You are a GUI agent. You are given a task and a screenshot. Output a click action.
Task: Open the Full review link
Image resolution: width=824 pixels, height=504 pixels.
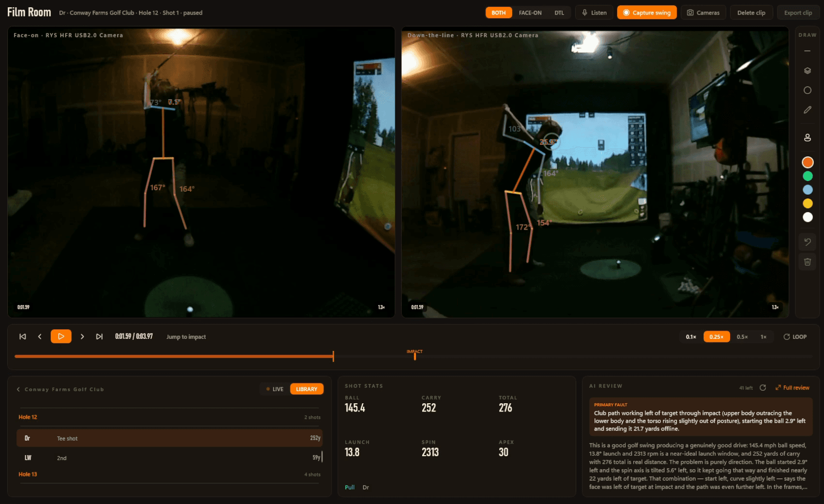point(792,388)
